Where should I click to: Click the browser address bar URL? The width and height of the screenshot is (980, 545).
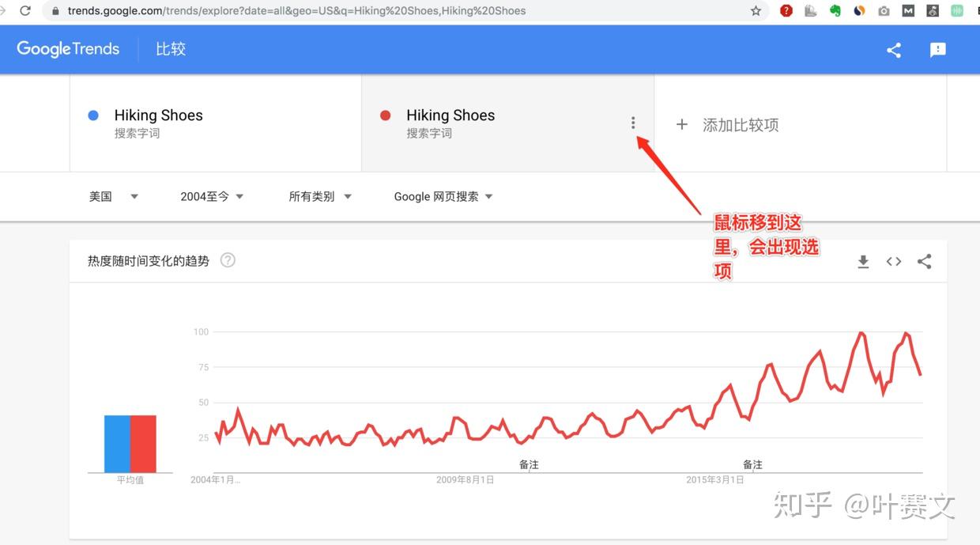316,11
